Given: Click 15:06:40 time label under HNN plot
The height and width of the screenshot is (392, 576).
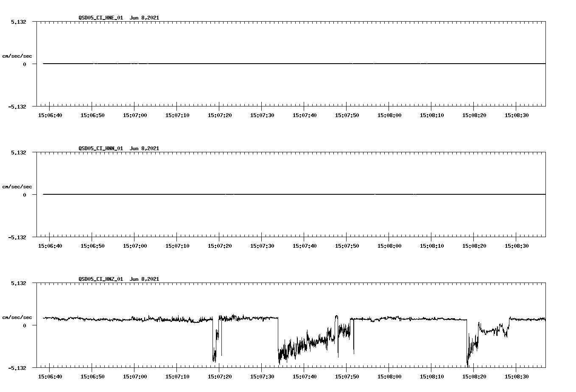Looking at the screenshot, I should click(x=50, y=246).
